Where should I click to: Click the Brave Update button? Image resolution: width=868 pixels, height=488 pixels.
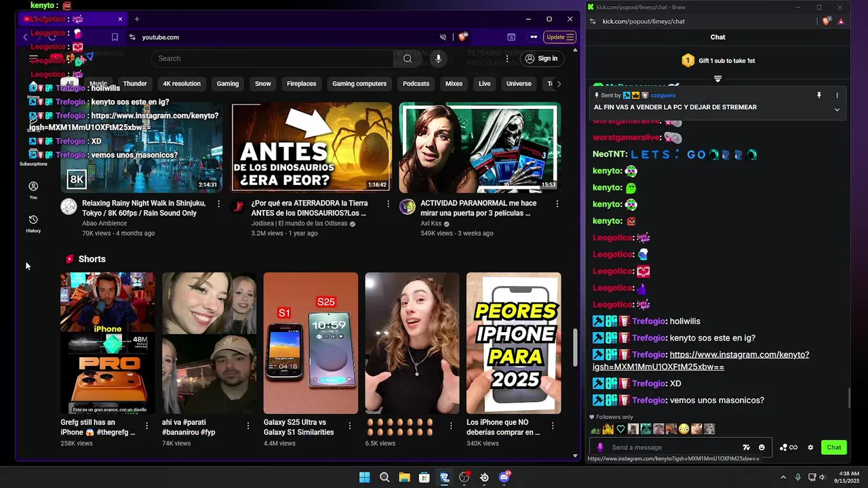tap(561, 37)
